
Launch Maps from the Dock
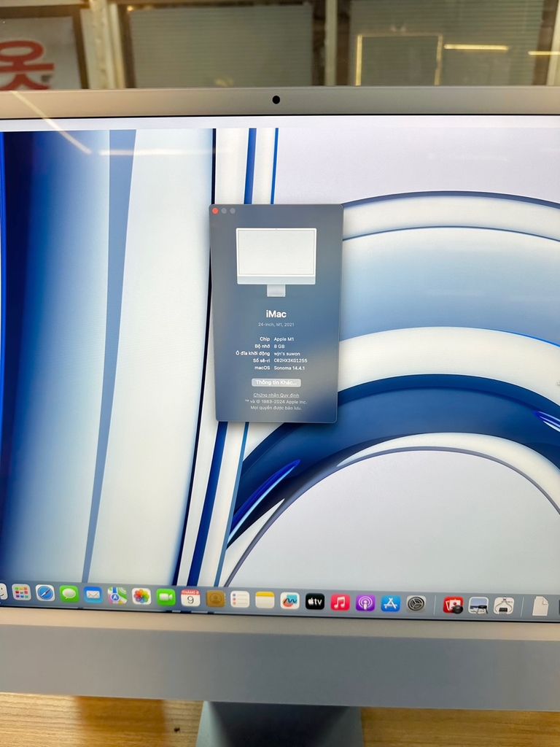(x=117, y=595)
